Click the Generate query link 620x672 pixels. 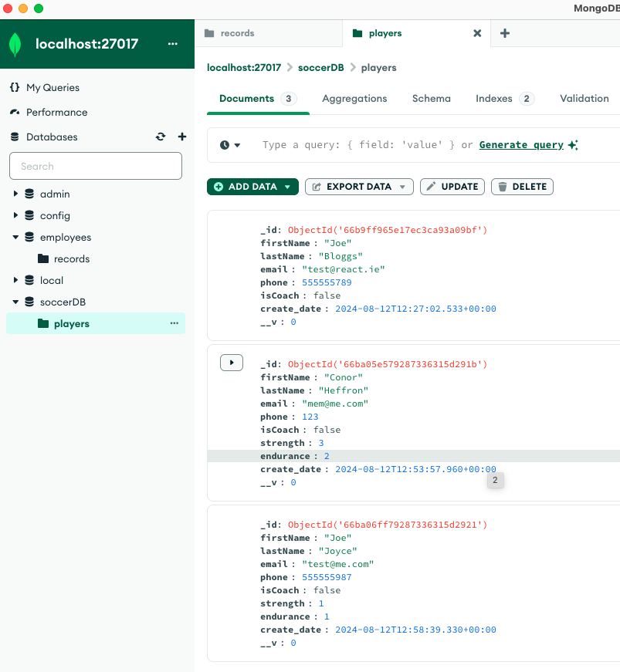click(520, 144)
